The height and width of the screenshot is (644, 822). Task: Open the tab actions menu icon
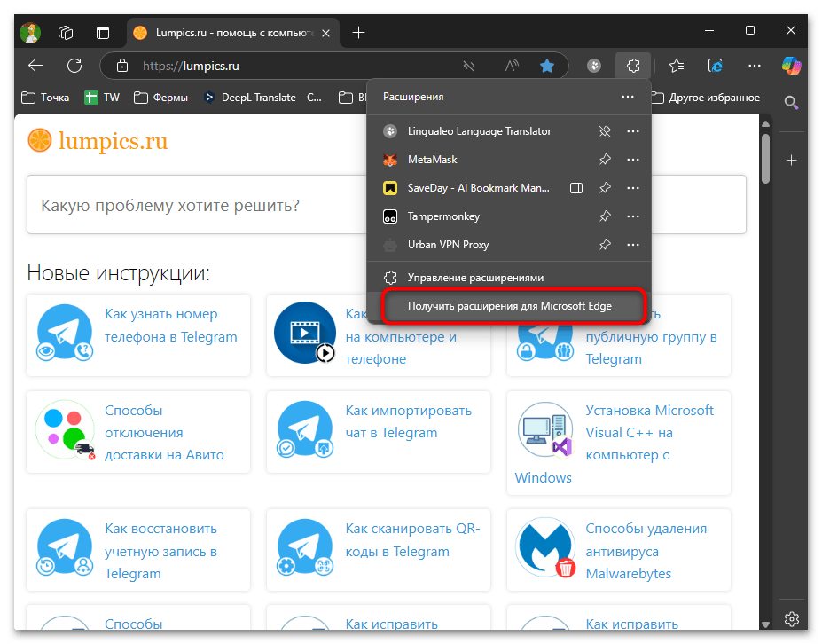[103, 33]
